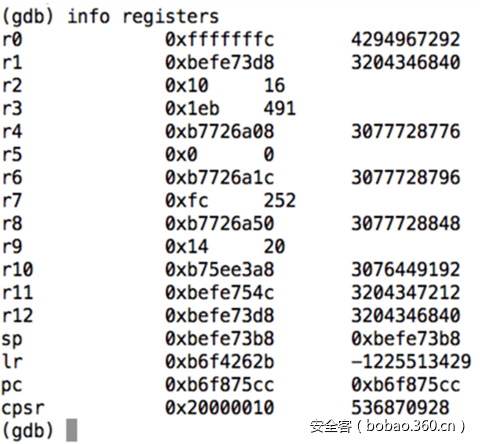
Task: Select the cpsr value 0x20000010
Action: (x=219, y=407)
